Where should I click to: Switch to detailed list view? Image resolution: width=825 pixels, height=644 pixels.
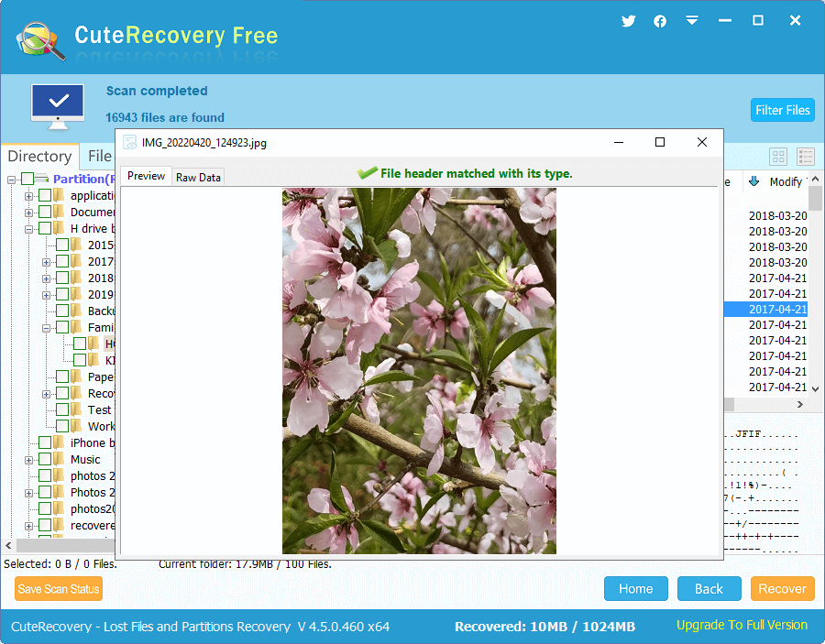(806, 157)
